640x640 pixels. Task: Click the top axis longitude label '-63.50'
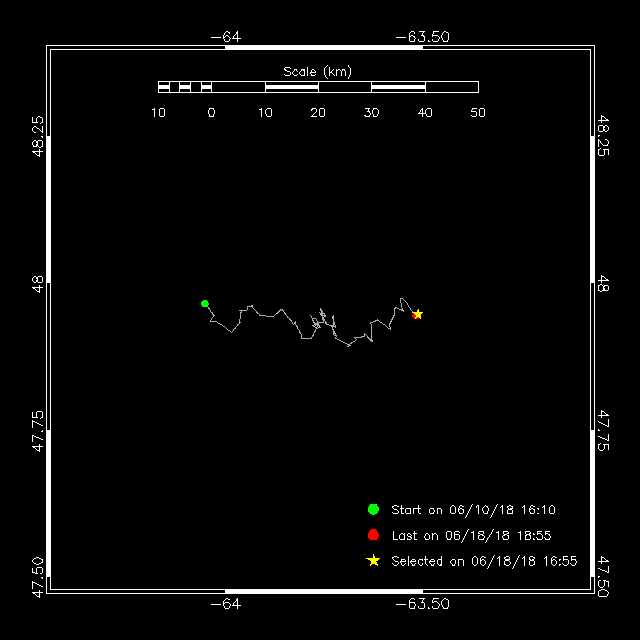[x=422, y=37]
